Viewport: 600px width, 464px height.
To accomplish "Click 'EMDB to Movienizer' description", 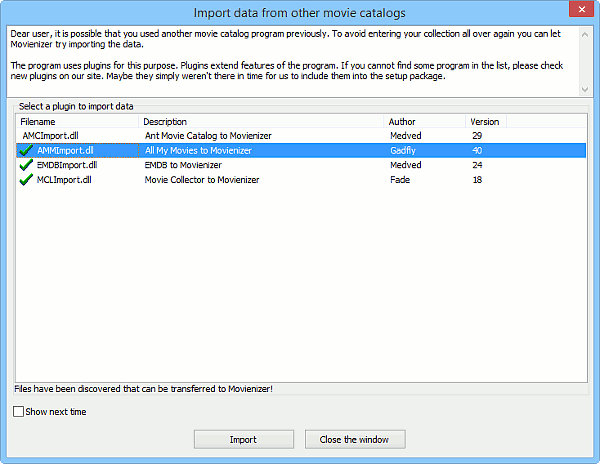I will point(183,165).
